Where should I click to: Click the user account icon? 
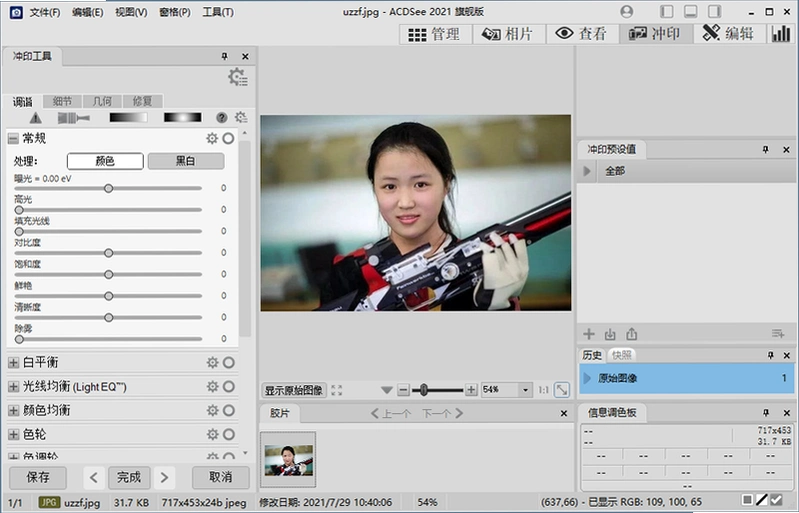click(x=627, y=12)
